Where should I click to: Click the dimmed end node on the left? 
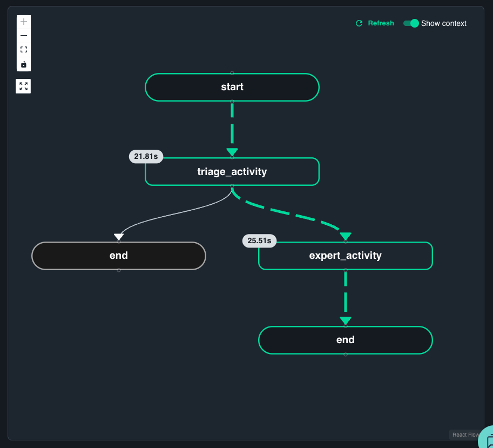[119, 255]
